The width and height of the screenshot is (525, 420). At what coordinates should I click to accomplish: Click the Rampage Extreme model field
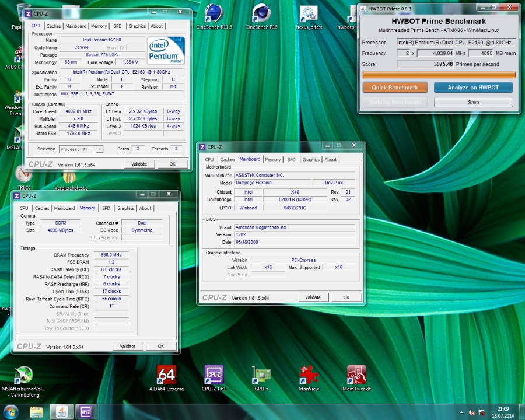coord(272,183)
